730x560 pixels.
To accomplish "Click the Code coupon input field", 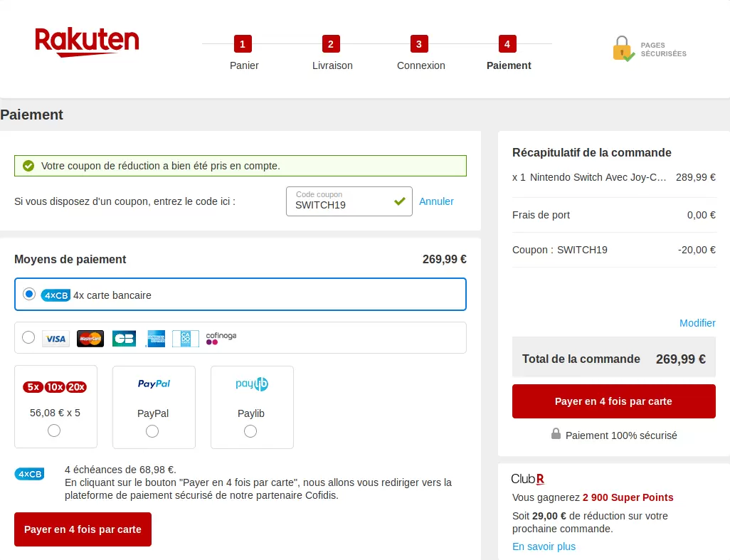I will (x=342, y=203).
